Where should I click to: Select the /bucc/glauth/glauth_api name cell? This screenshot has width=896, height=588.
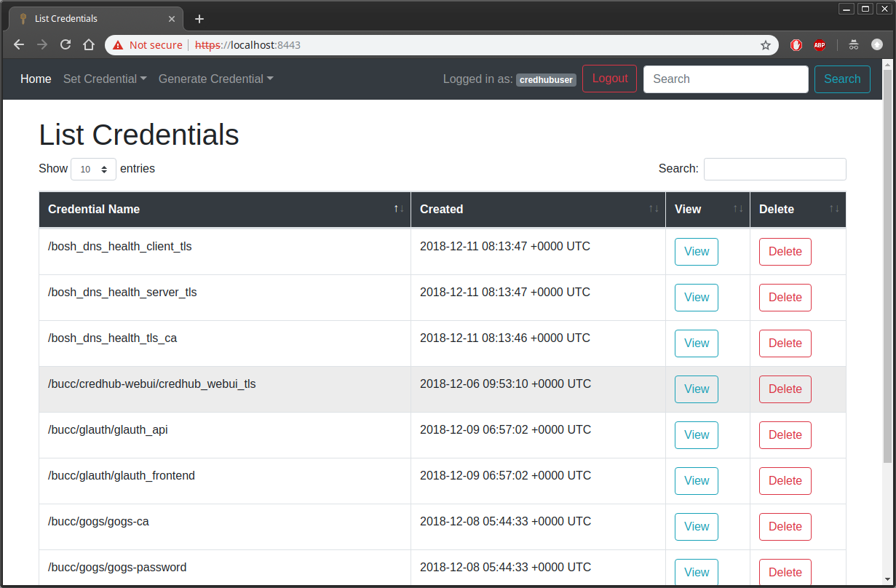(x=225, y=435)
